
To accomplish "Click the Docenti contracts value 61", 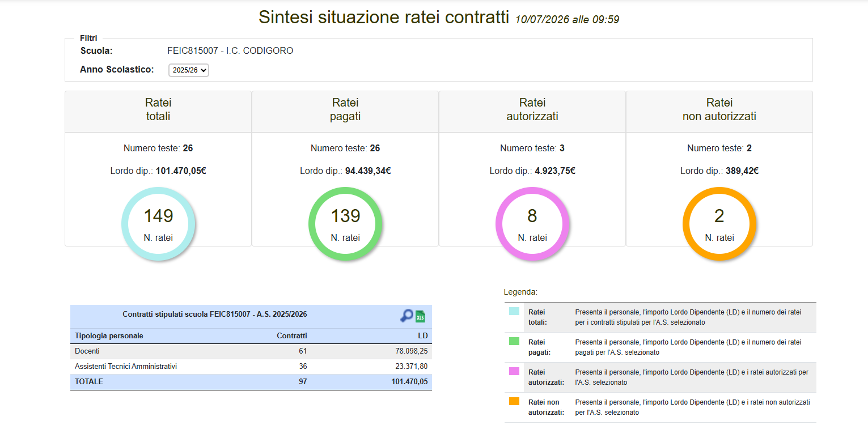I will click(x=303, y=351).
